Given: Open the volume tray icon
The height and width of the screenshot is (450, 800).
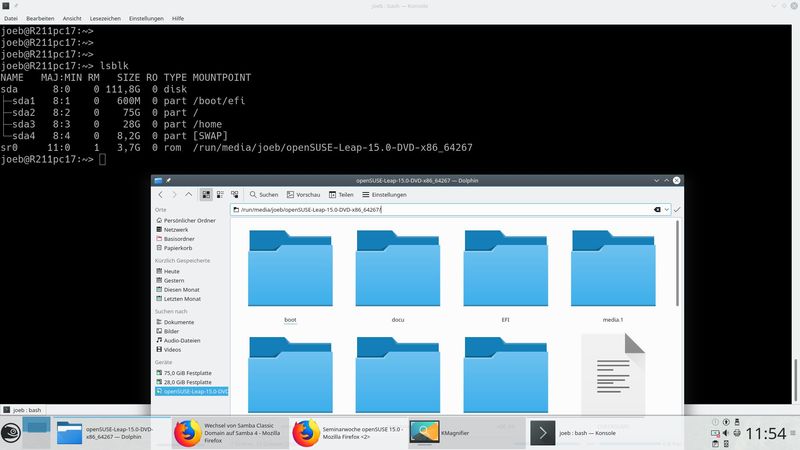Looking at the screenshot, I should 726,433.
